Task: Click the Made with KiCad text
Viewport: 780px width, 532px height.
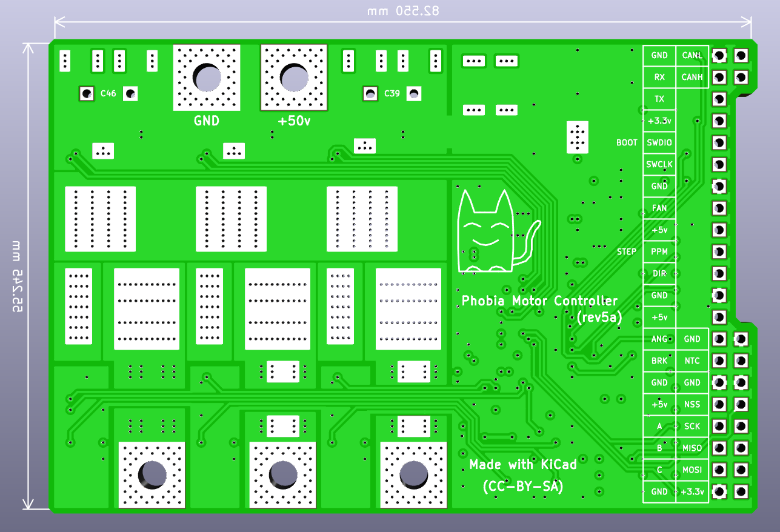Action: (522, 465)
